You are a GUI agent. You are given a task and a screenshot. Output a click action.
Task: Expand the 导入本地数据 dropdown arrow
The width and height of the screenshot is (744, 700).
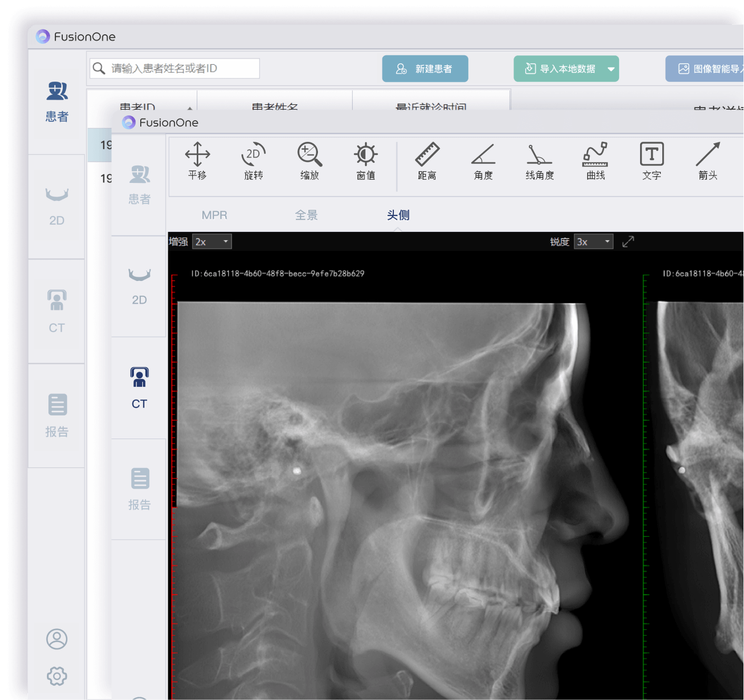click(x=611, y=69)
